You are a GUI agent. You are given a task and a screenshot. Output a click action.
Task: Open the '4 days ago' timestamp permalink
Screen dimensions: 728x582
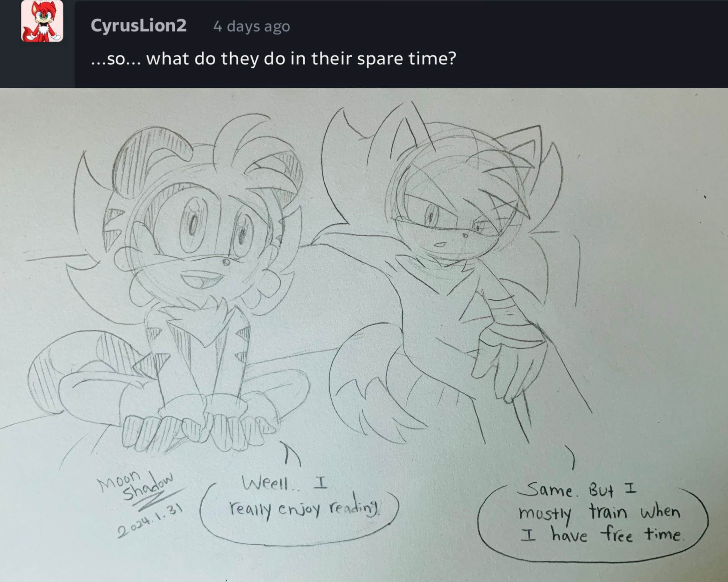pyautogui.click(x=252, y=26)
